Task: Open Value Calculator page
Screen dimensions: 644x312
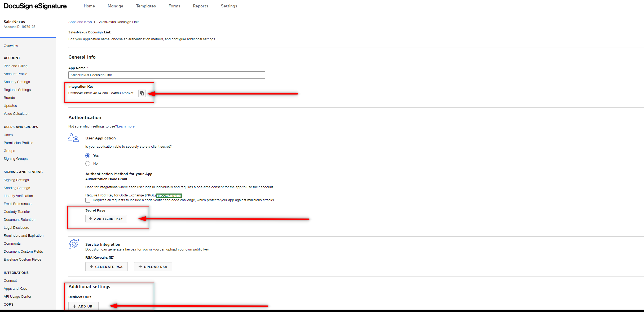Action: pyautogui.click(x=16, y=114)
